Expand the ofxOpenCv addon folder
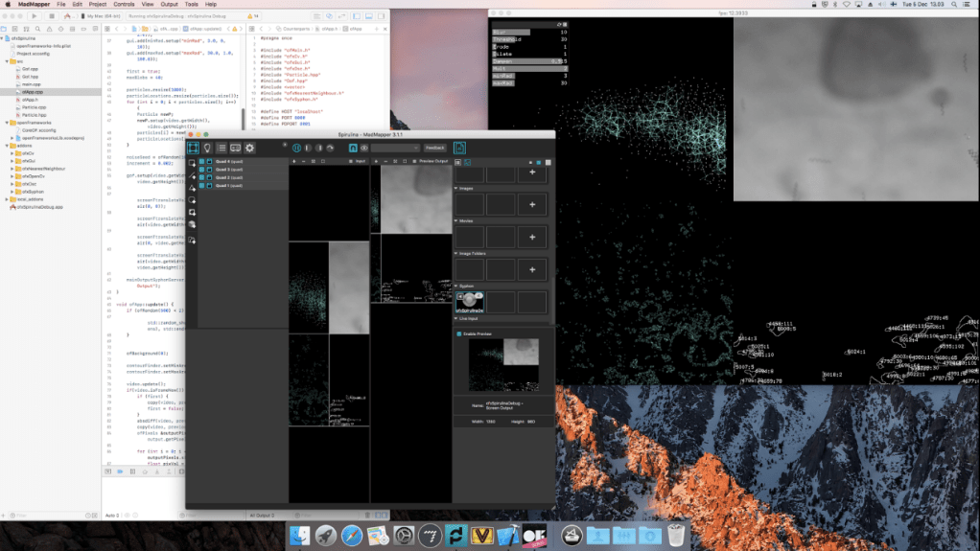This screenshot has width=980, height=551. (x=12, y=176)
